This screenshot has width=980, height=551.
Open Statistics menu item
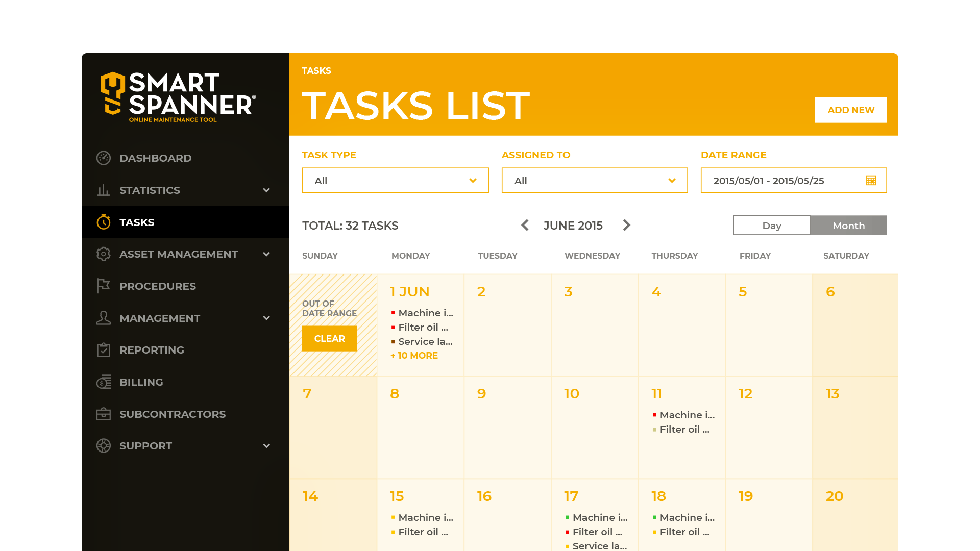185,190
